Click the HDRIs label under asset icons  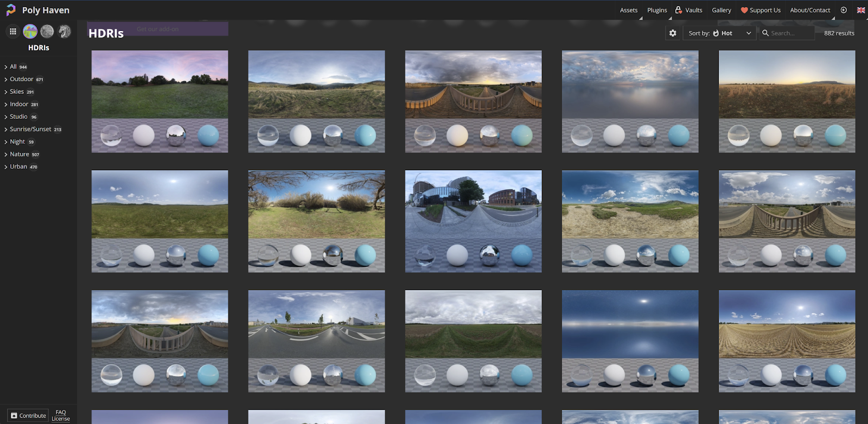[39, 48]
